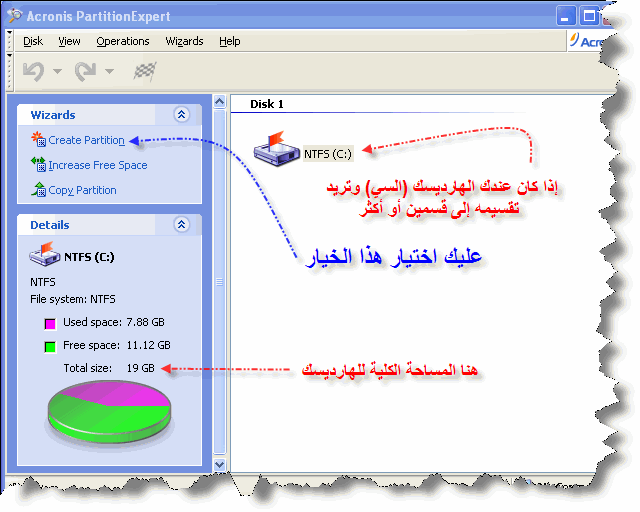Click the green Free space swatch
Screen dimensions: 640x512
50,347
